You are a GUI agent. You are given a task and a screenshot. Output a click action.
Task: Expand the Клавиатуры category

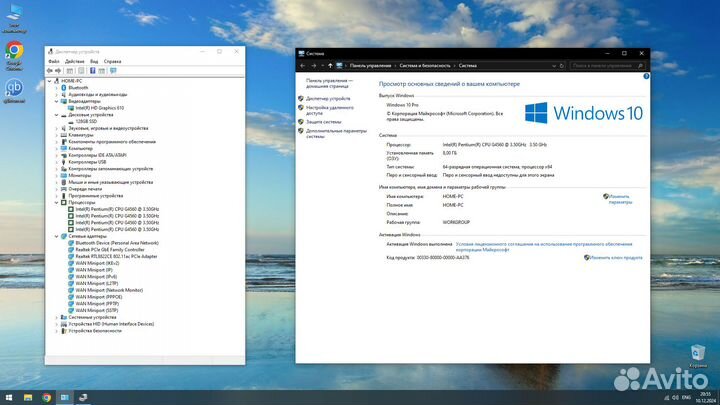tap(57, 135)
